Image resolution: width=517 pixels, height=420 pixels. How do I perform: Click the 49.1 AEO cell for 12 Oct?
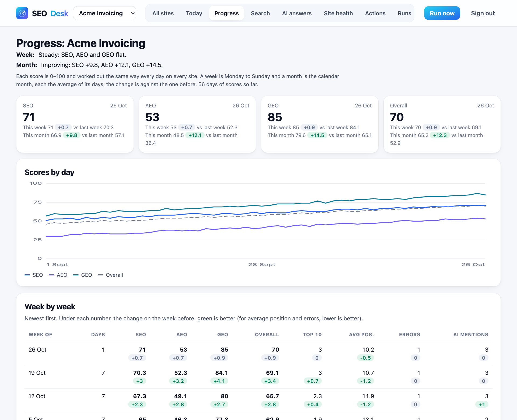(181, 396)
